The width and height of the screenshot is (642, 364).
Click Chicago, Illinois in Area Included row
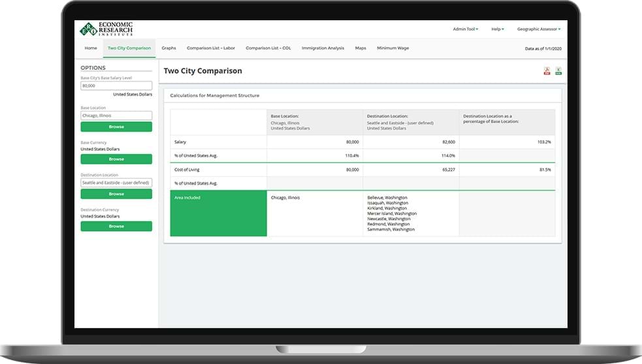[285, 198]
